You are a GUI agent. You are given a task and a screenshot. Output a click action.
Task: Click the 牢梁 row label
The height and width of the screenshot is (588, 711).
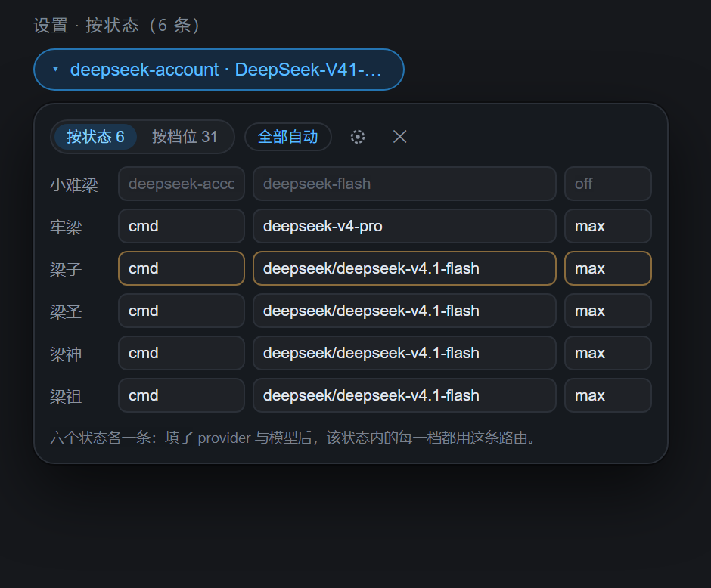66,227
